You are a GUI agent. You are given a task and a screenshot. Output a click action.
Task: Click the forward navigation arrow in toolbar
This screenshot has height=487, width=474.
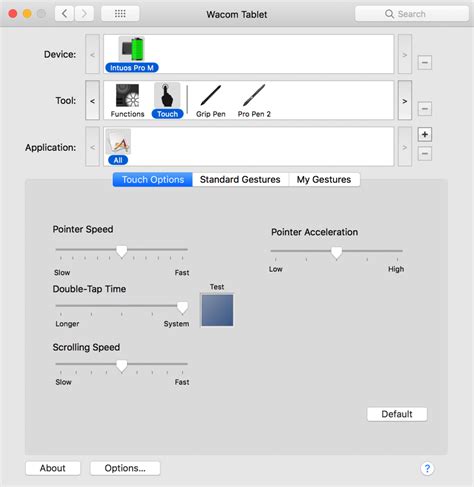[x=84, y=14]
